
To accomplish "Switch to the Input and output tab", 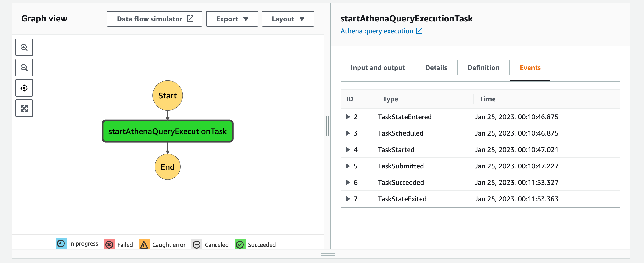I will point(378,68).
